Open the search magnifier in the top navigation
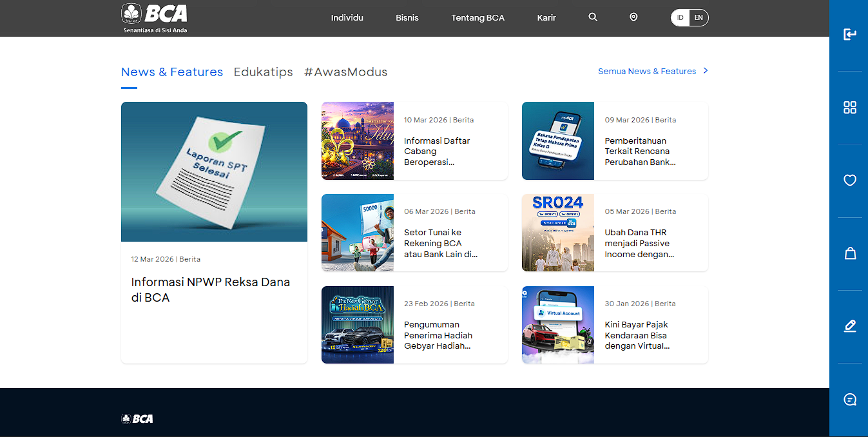The width and height of the screenshot is (868, 437). (x=592, y=17)
